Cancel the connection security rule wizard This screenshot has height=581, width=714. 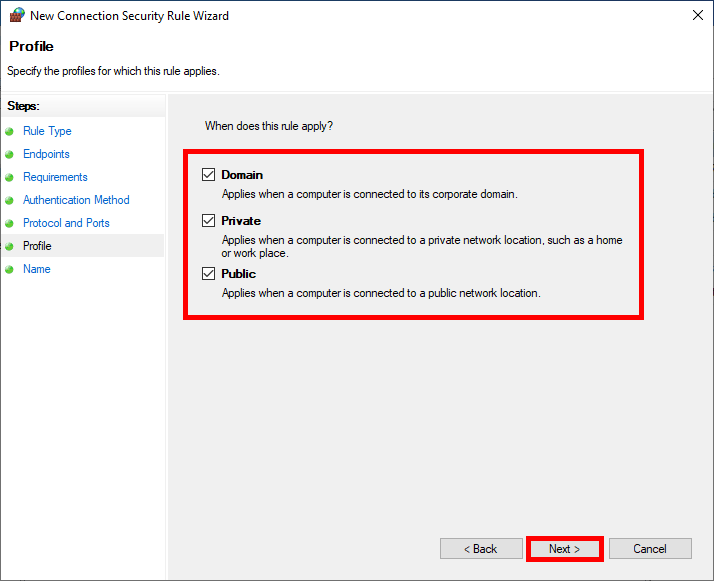pos(650,549)
